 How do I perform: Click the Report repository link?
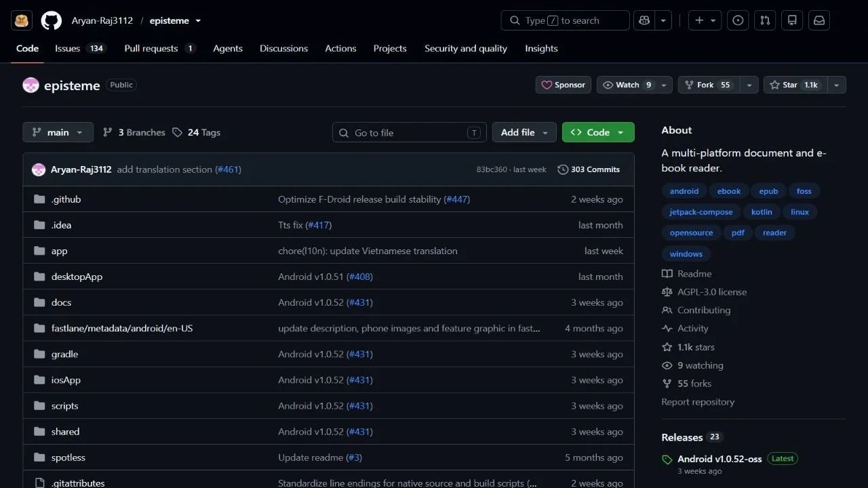(x=698, y=402)
